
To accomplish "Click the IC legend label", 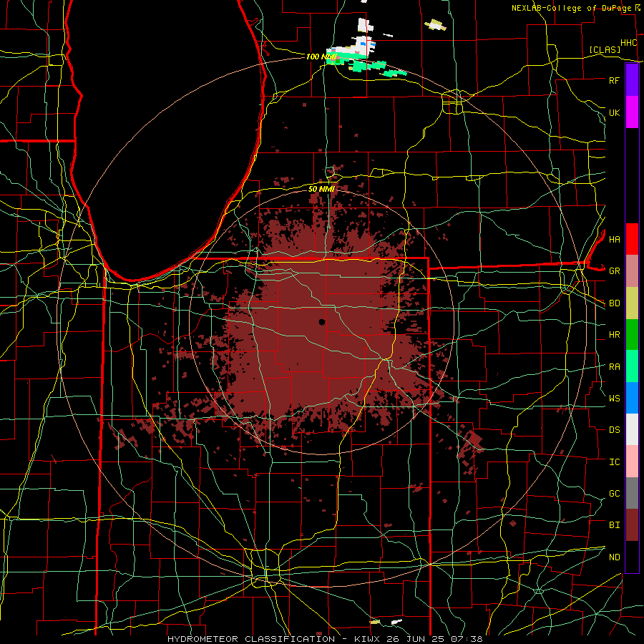I will (x=614, y=462).
